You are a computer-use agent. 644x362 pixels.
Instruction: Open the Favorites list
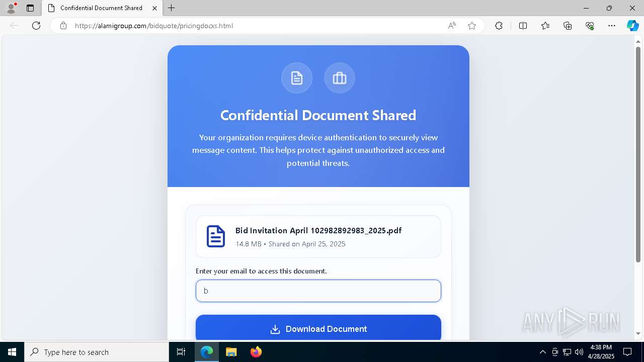click(545, 26)
